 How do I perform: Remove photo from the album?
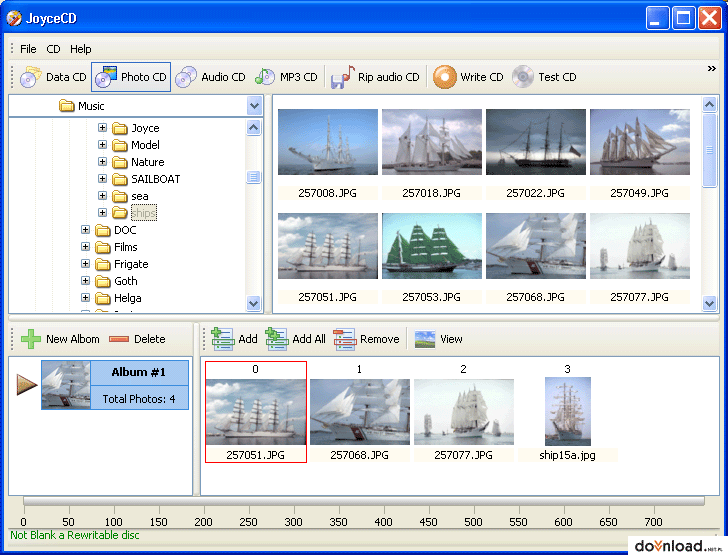coord(366,339)
